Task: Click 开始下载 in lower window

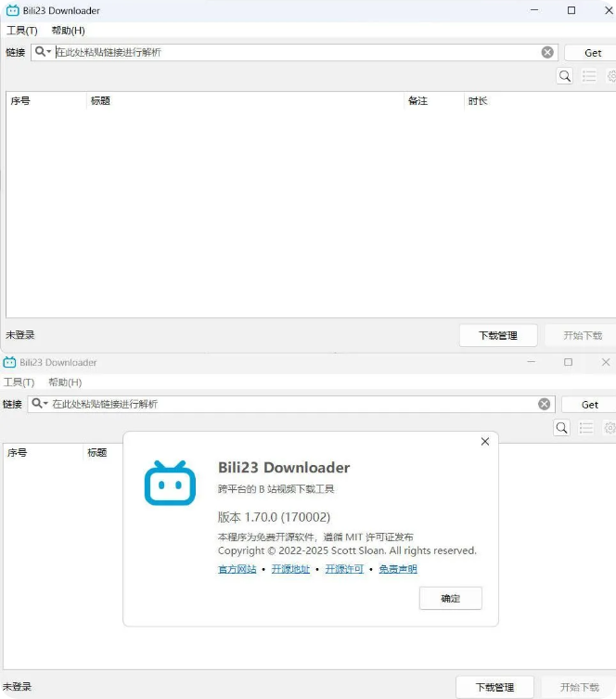Action: (579, 687)
